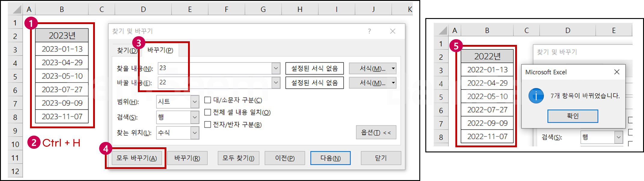Click the 다음(N) button
This screenshot has width=644, height=181.
point(330,158)
